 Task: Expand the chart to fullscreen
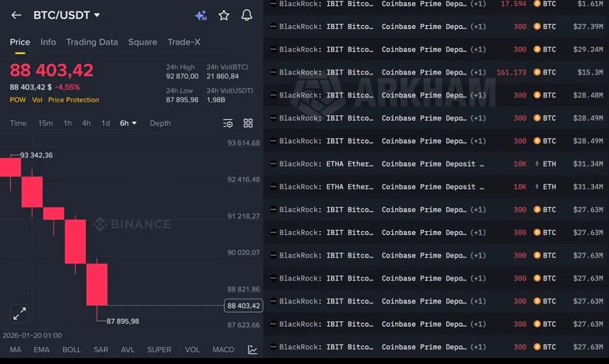point(19,314)
